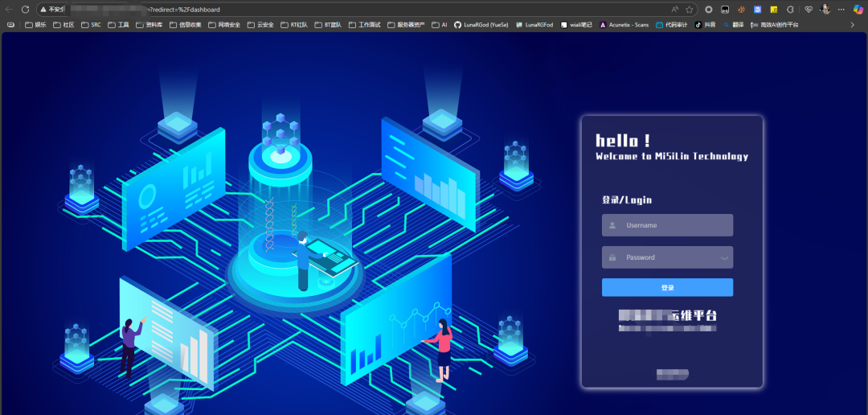
Task: Open the LunaRGod (YueSe) GitHub bookmark
Action: [481, 24]
